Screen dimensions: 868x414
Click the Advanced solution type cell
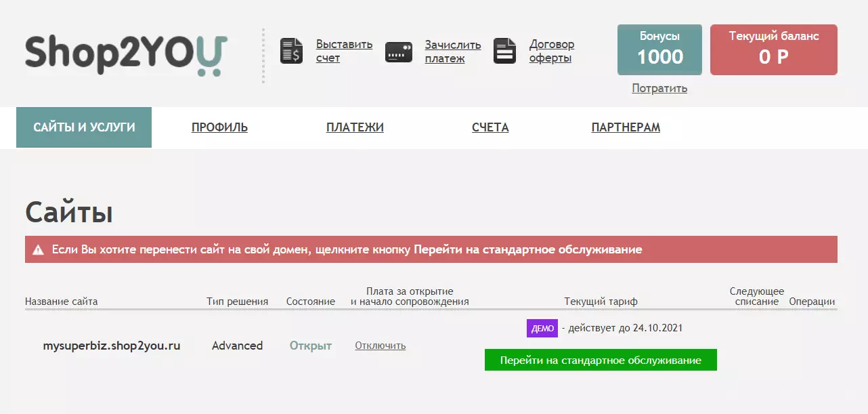237,346
